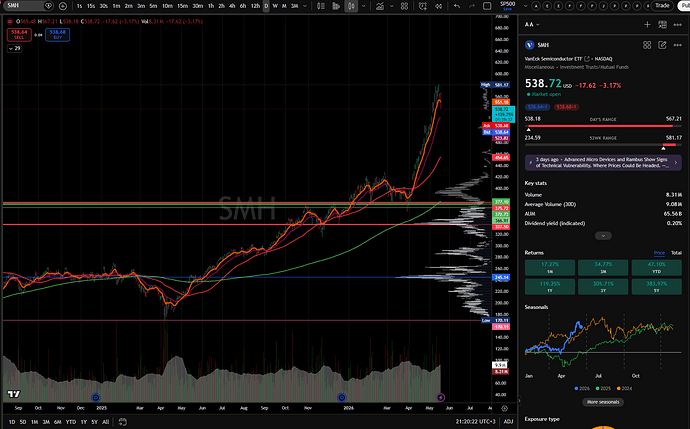Select the YTD range at bottom bar

[70, 422]
